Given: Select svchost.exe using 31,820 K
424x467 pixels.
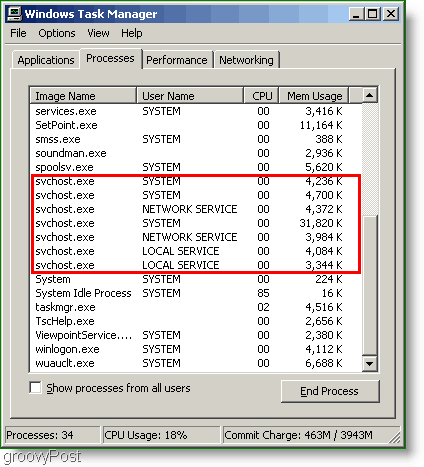Looking at the screenshot, I should [196, 223].
